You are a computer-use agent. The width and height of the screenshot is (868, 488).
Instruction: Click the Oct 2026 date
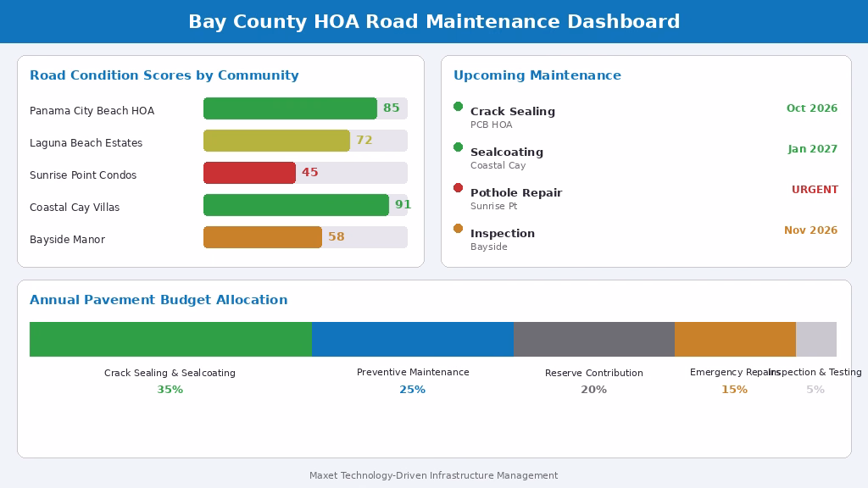tap(812, 108)
